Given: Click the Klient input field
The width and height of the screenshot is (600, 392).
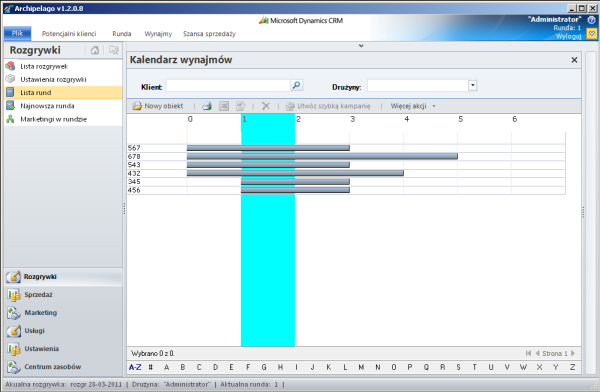Looking at the screenshot, I should (x=228, y=85).
